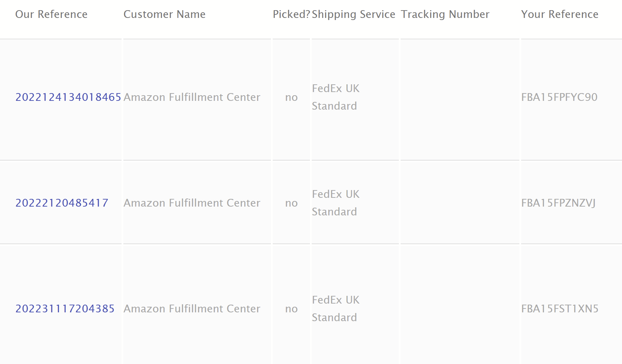Sort by Our Reference column header
The height and width of the screenshot is (364, 622).
(x=51, y=14)
